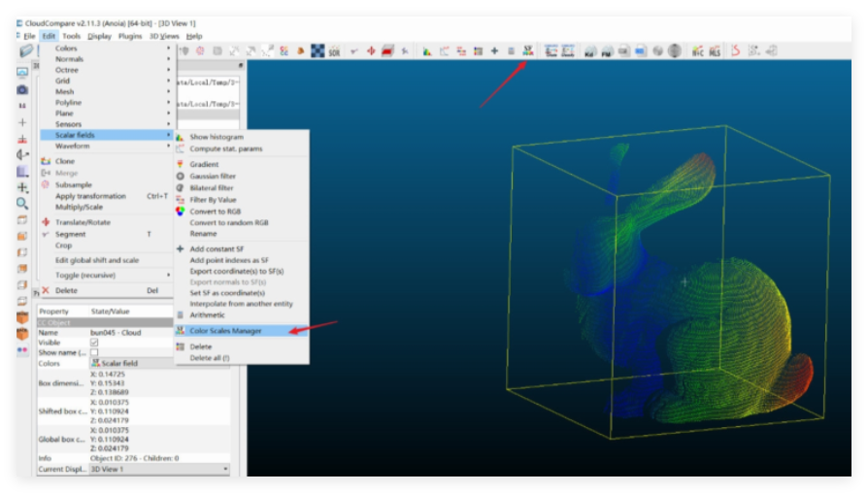
Task: Click the histogram toolbar icon
Action: (427, 51)
